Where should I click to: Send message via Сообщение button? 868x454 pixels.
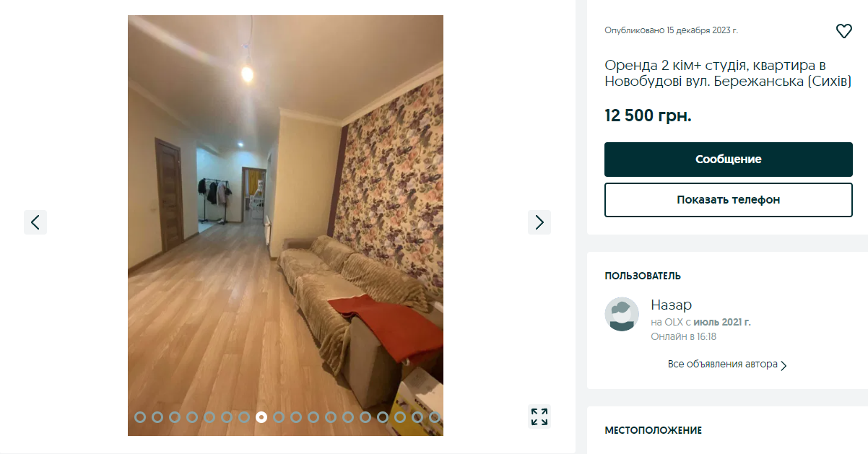tap(729, 160)
